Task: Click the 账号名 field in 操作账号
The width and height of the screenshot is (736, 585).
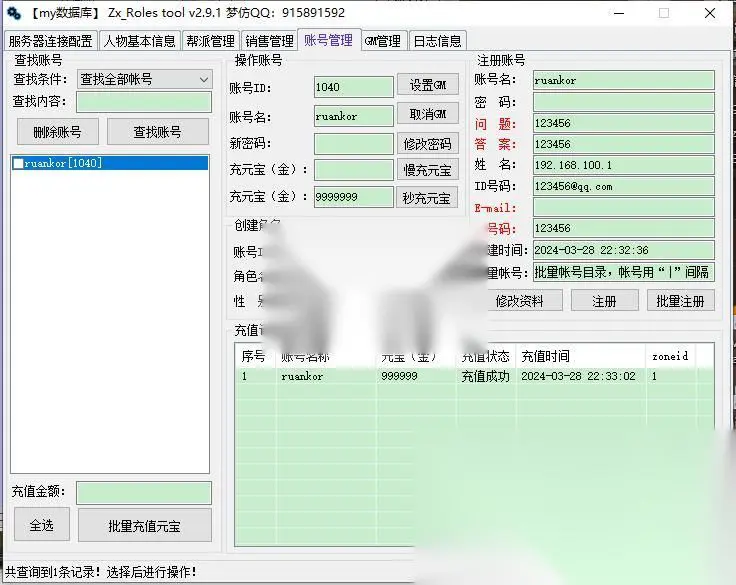Action: point(354,116)
